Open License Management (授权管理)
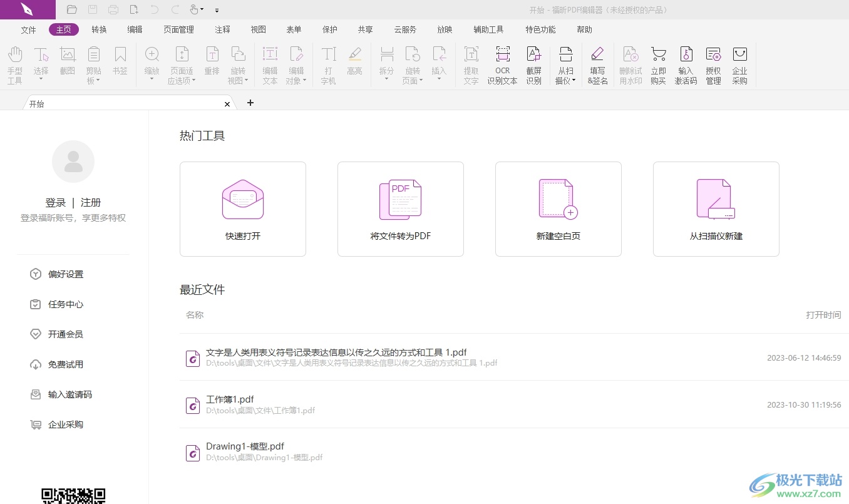 (x=713, y=65)
